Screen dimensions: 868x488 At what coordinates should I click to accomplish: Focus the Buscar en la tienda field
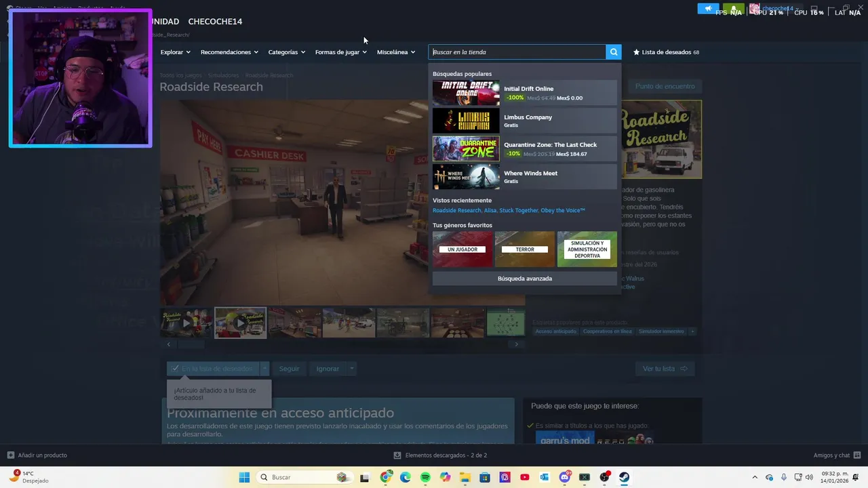coord(517,52)
